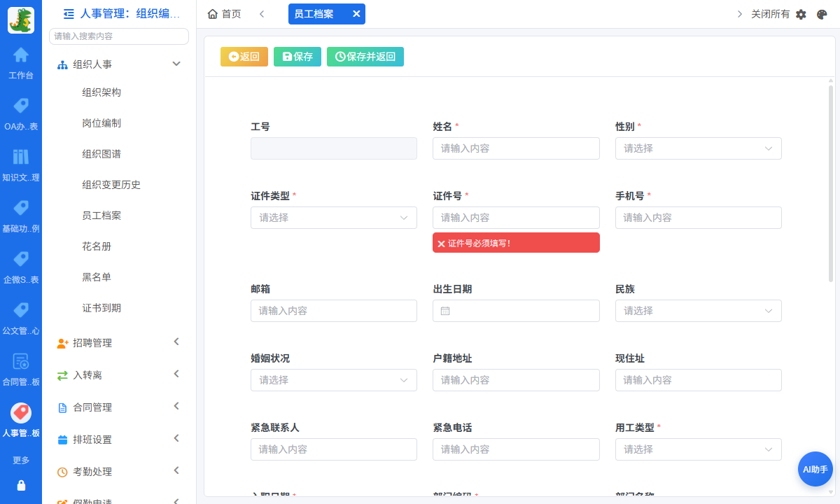Focus the 手机号 input field
840x504 pixels.
699,218
